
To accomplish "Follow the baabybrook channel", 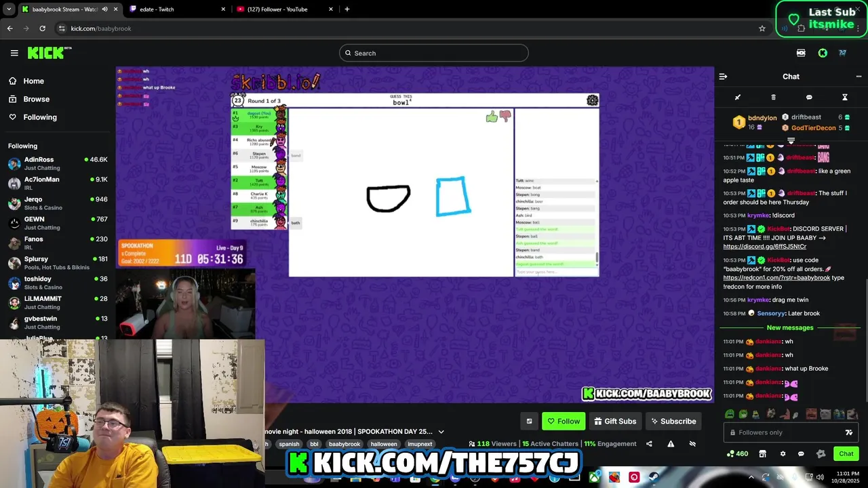I will tap(564, 422).
